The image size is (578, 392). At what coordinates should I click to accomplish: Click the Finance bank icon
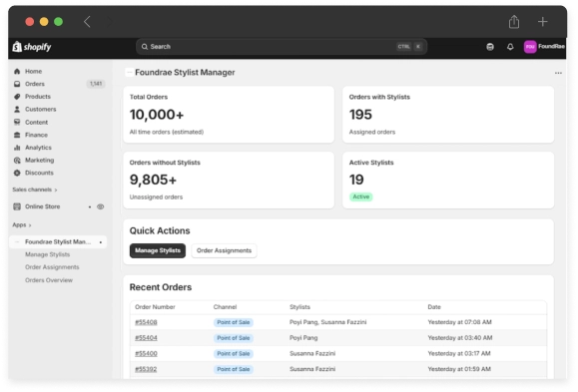(x=17, y=135)
